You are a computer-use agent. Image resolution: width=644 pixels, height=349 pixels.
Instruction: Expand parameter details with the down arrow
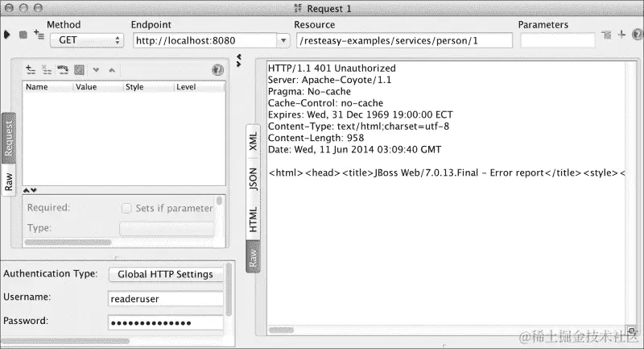pos(34,190)
